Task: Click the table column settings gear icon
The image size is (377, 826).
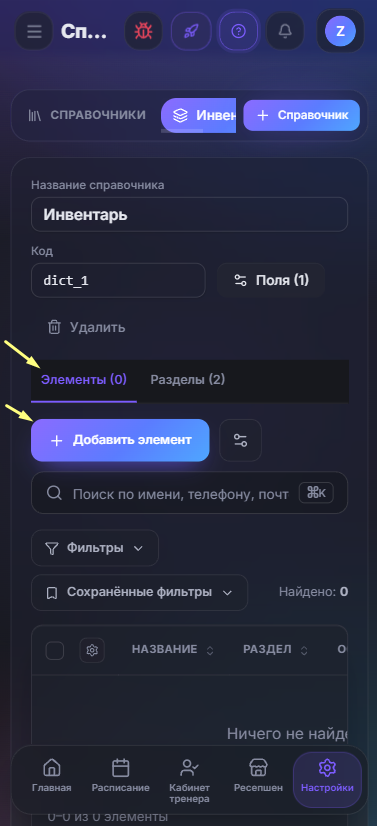Action: [92, 650]
